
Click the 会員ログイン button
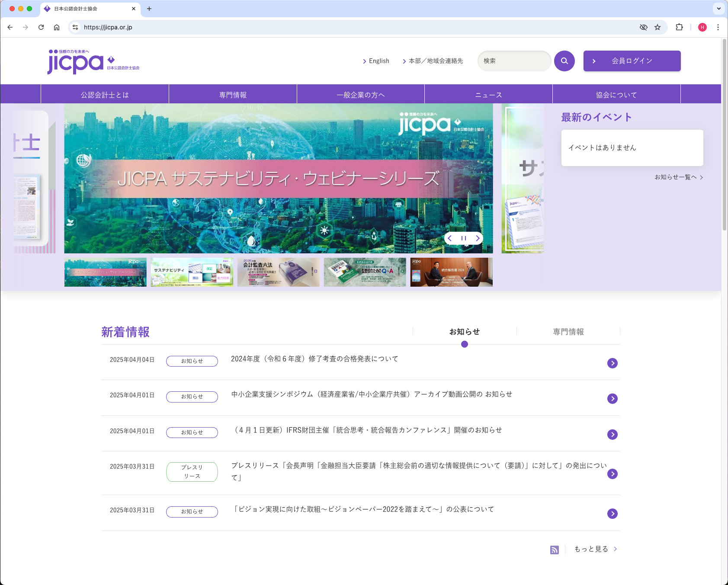632,61
